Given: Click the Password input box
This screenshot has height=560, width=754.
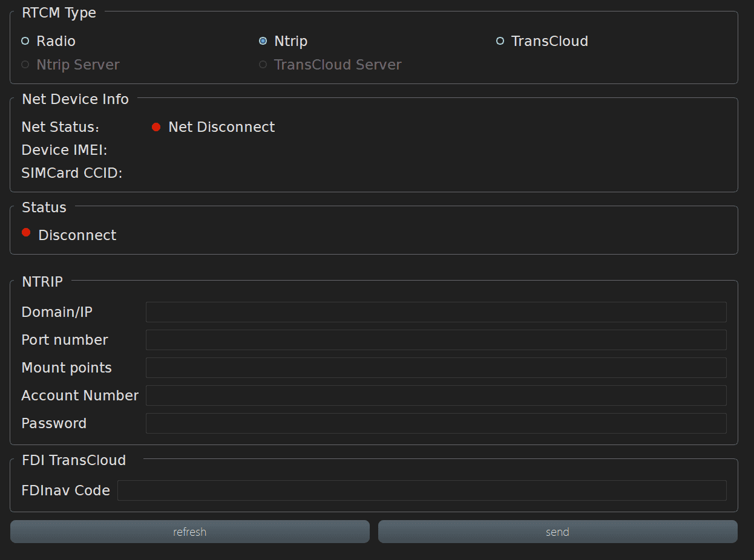Looking at the screenshot, I should point(436,423).
